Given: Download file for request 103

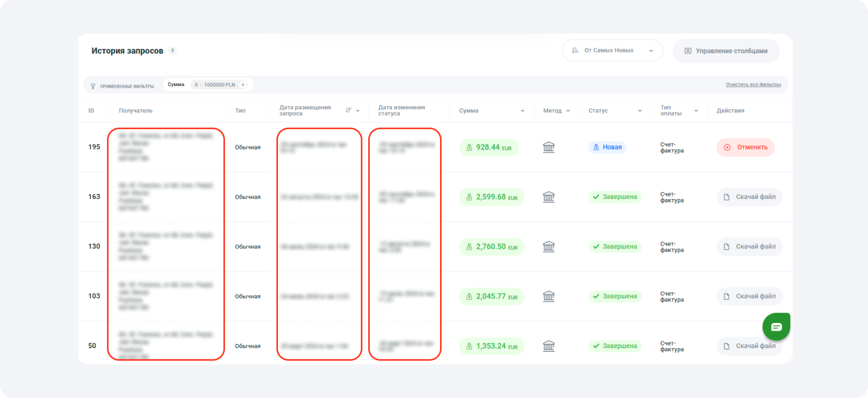Looking at the screenshot, I should click(x=749, y=296).
